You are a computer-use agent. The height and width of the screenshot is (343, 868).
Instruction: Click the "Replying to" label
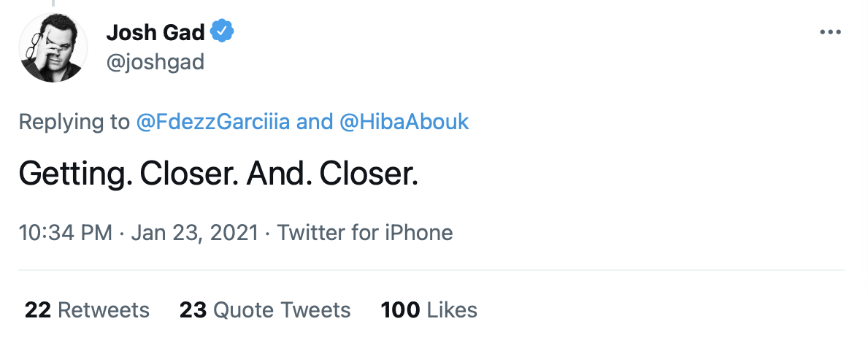pos(74,121)
